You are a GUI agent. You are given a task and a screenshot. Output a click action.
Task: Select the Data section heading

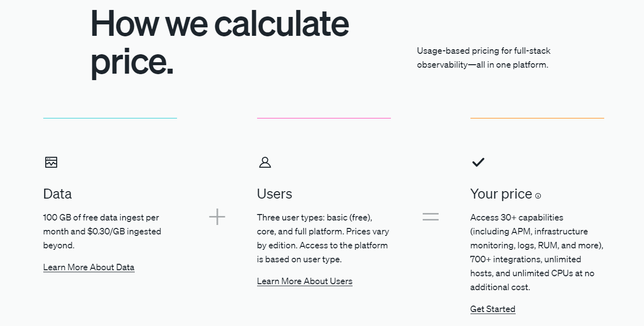click(58, 194)
